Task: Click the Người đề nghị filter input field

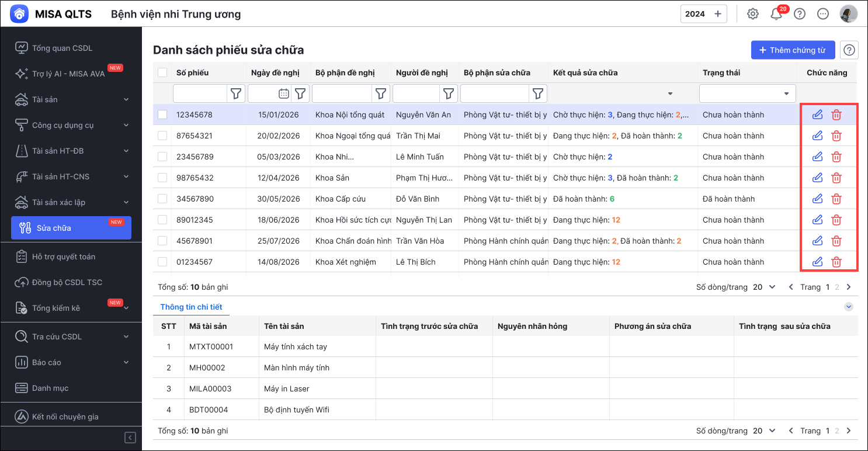Action: click(416, 93)
